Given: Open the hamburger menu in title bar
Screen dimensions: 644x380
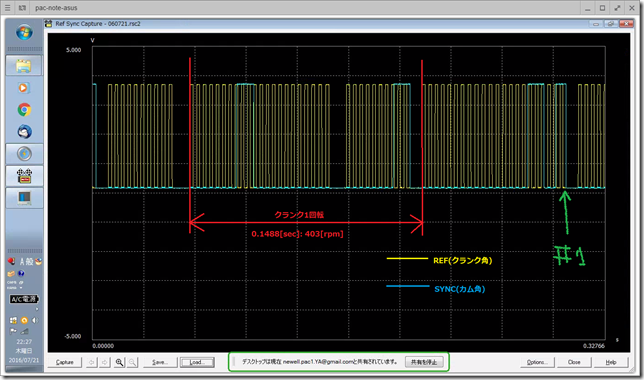Looking at the screenshot, I should pyautogui.click(x=7, y=8).
